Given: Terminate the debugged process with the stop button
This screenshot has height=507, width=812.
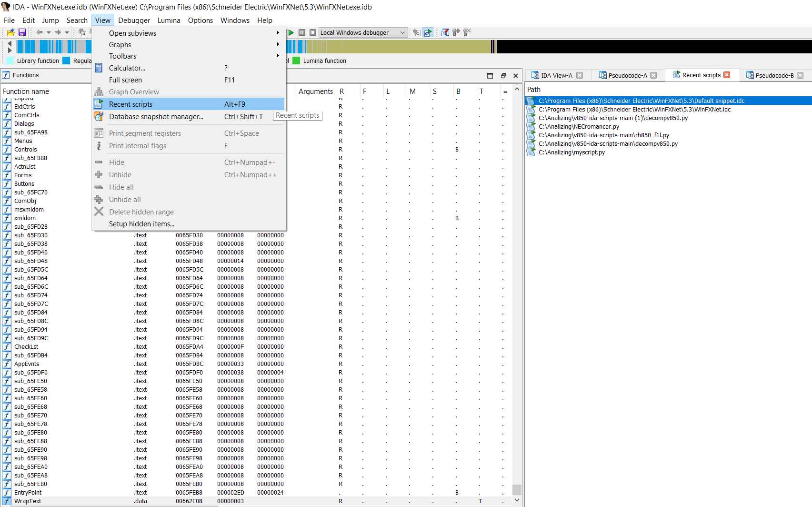Looking at the screenshot, I should click(x=313, y=32).
